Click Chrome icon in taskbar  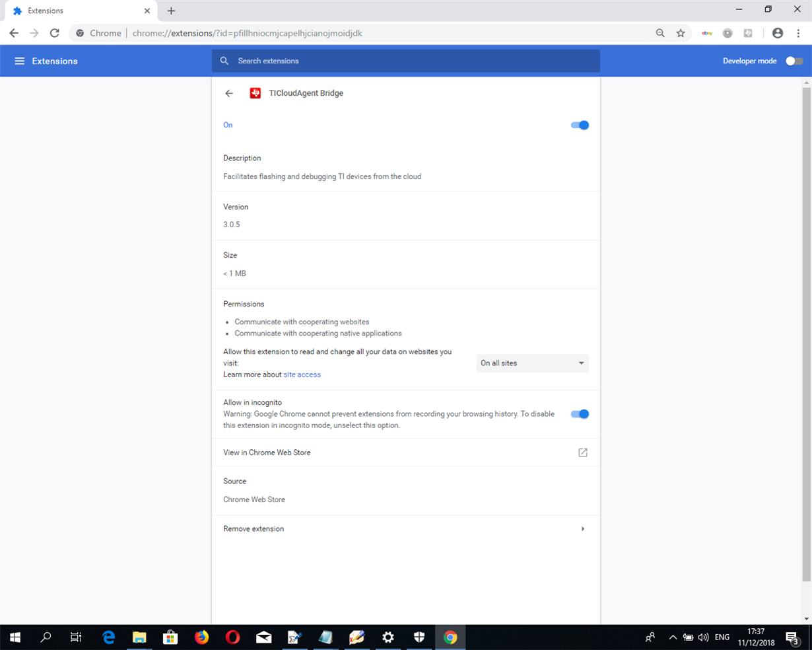[450, 637]
